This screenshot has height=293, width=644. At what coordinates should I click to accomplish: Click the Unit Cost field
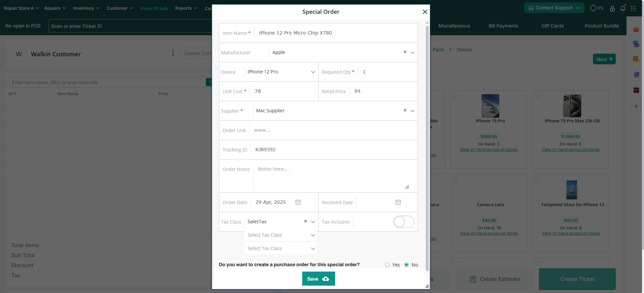coord(284,91)
